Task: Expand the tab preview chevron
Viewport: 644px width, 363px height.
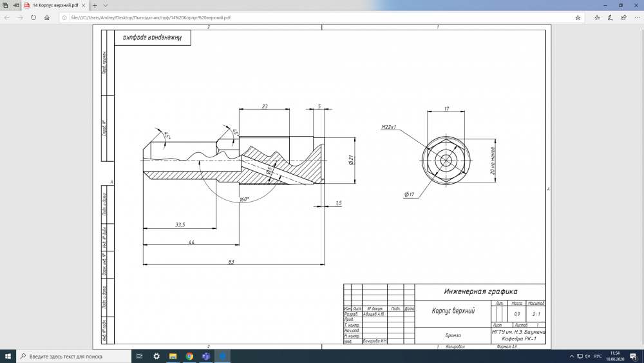Action: coord(106,5)
